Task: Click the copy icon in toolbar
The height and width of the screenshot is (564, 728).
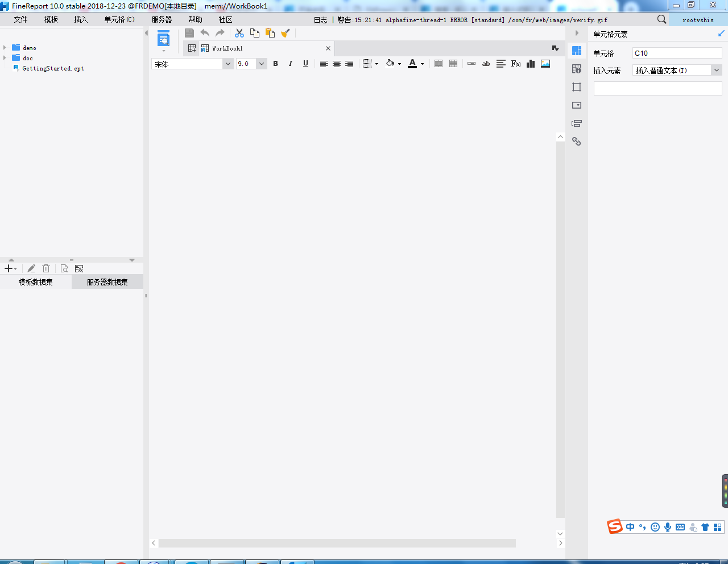Action: 255,33
